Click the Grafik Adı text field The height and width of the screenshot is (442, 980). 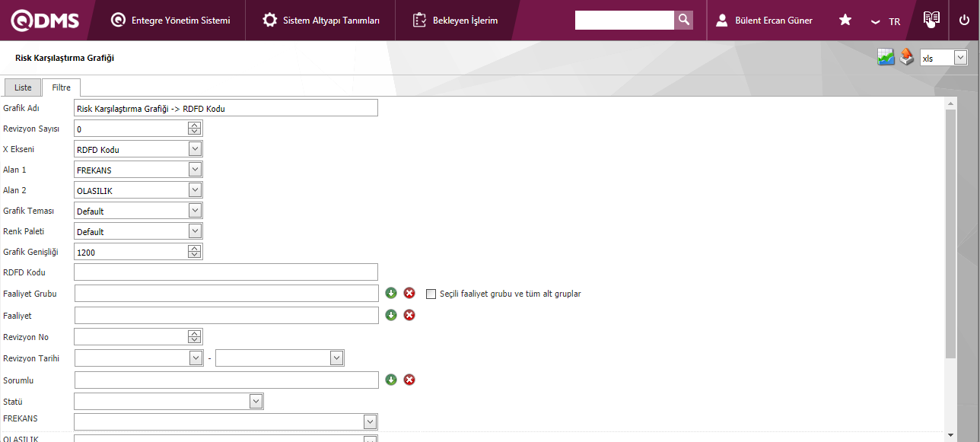pos(226,108)
